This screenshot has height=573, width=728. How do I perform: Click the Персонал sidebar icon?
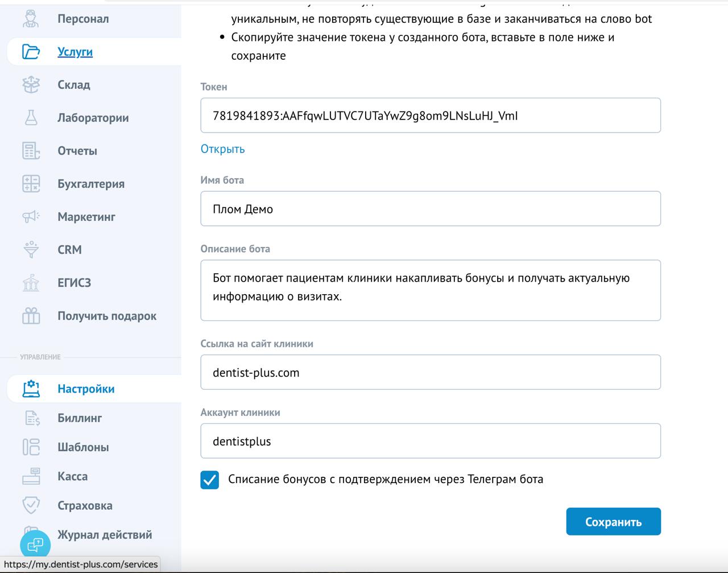coord(31,18)
